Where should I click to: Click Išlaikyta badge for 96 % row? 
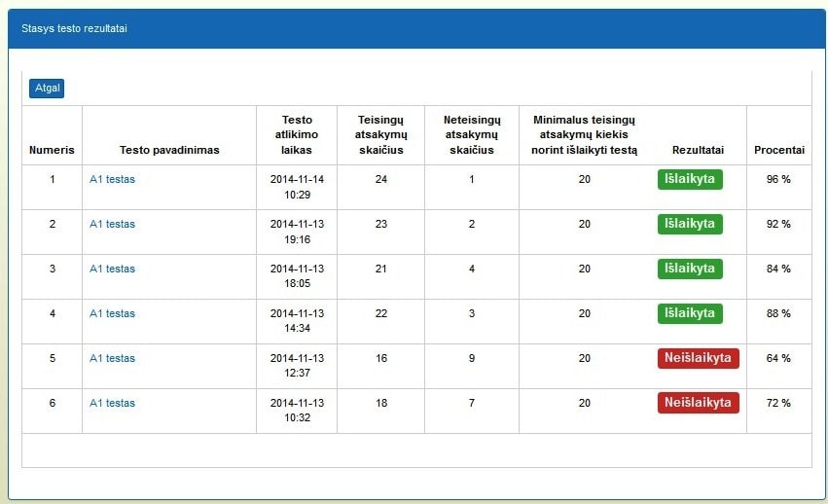(690, 179)
